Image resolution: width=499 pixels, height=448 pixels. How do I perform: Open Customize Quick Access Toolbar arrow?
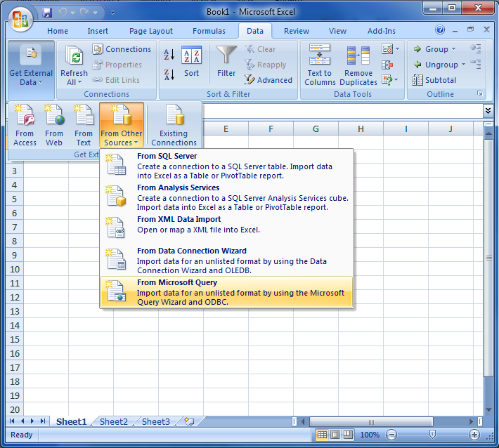click(x=112, y=13)
